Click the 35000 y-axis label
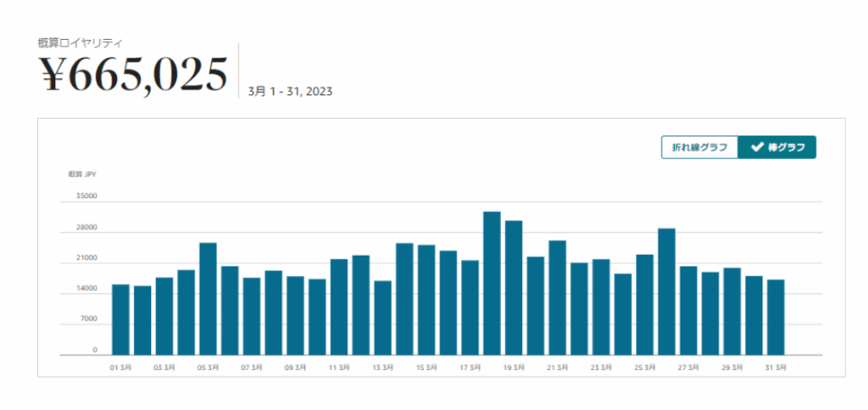This screenshot has height=410, width=868. pos(87,196)
